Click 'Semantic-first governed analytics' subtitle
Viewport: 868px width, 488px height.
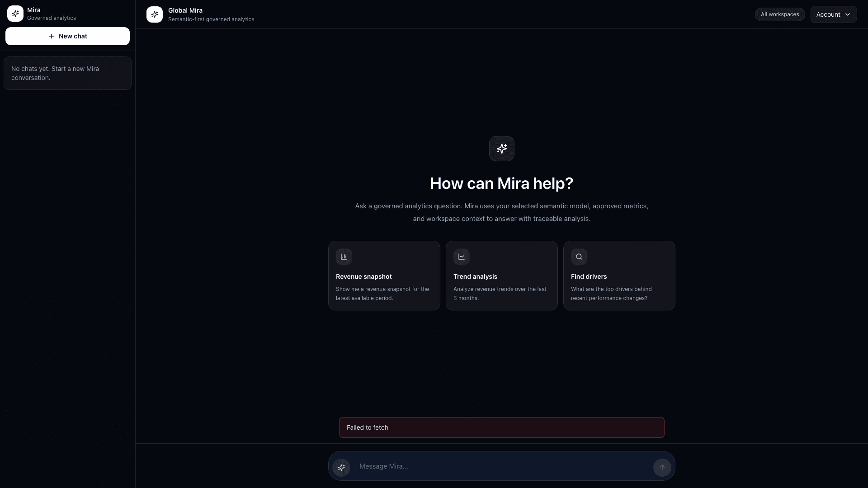pos(211,19)
